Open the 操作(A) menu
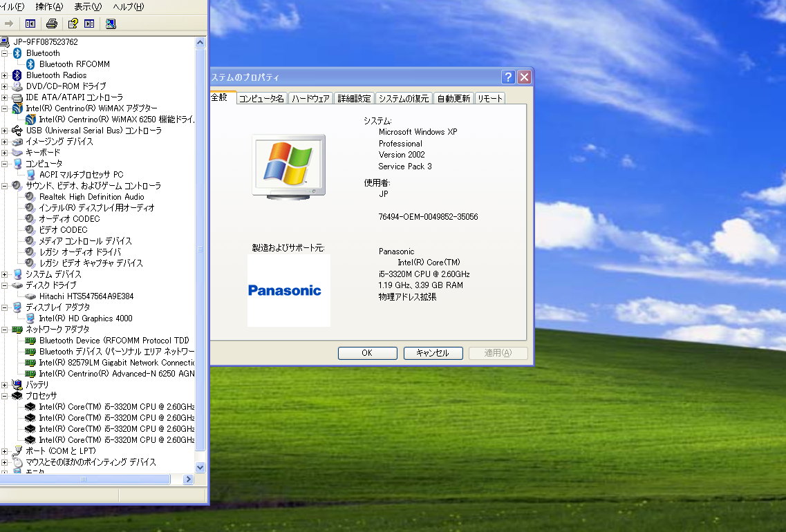786x532 pixels. click(x=49, y=6)
